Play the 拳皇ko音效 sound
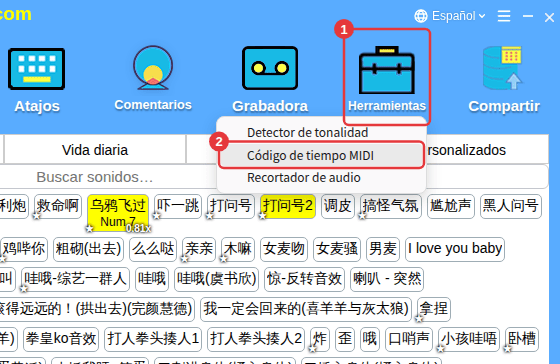 pos(61,339)
